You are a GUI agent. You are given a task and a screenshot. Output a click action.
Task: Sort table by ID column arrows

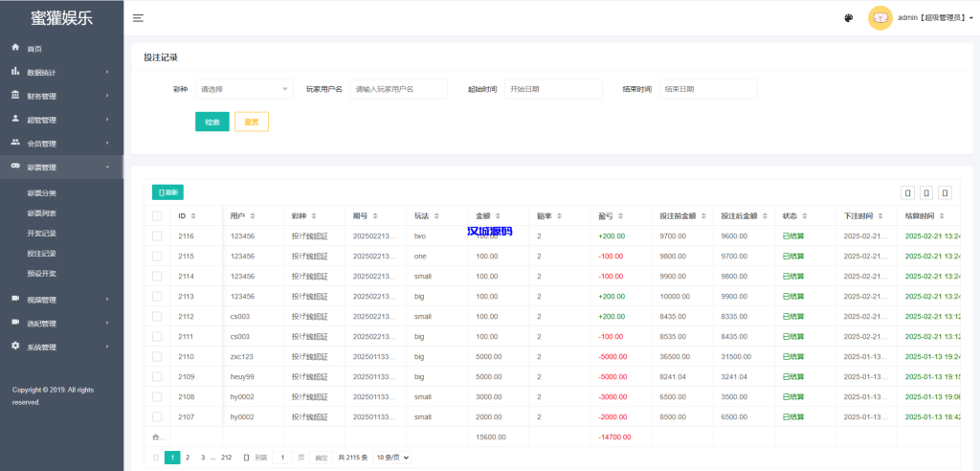(x=194, y=216)
